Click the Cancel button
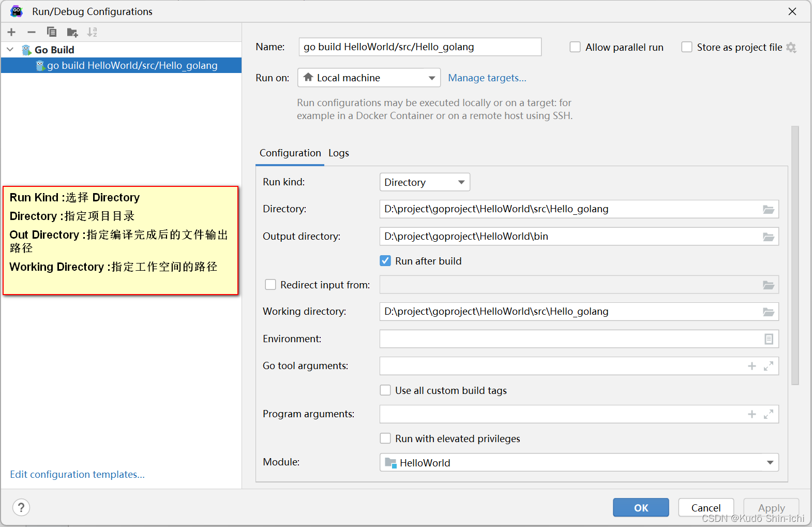Image resolution: width=812 pixels, height=527 pixels. pyautogui.click(x=706, y=508)
